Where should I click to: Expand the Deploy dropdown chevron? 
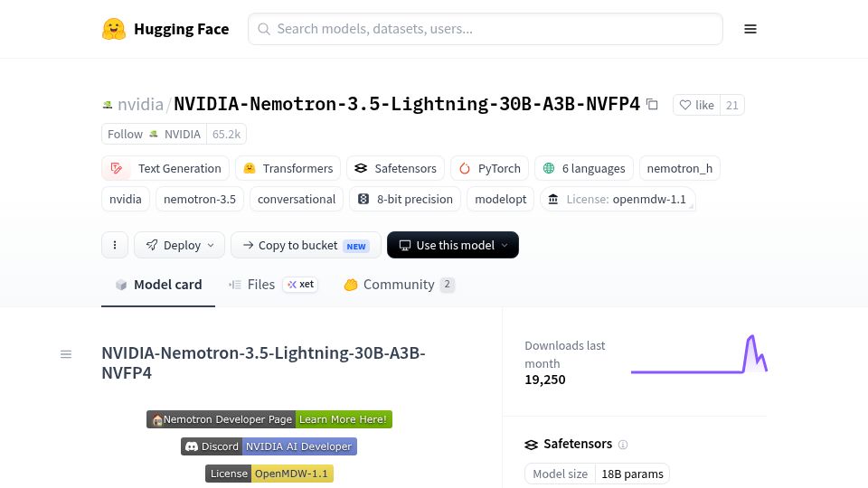click(x=211, y=245)
